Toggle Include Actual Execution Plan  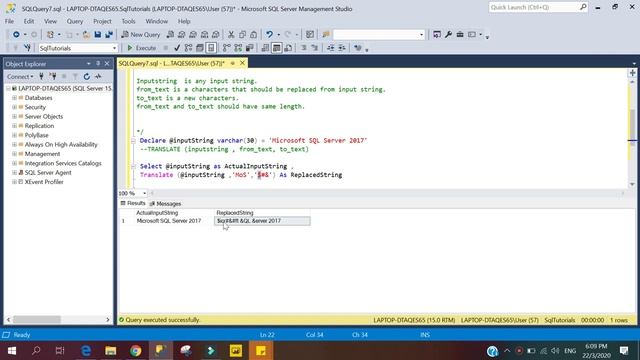point(227,48)
